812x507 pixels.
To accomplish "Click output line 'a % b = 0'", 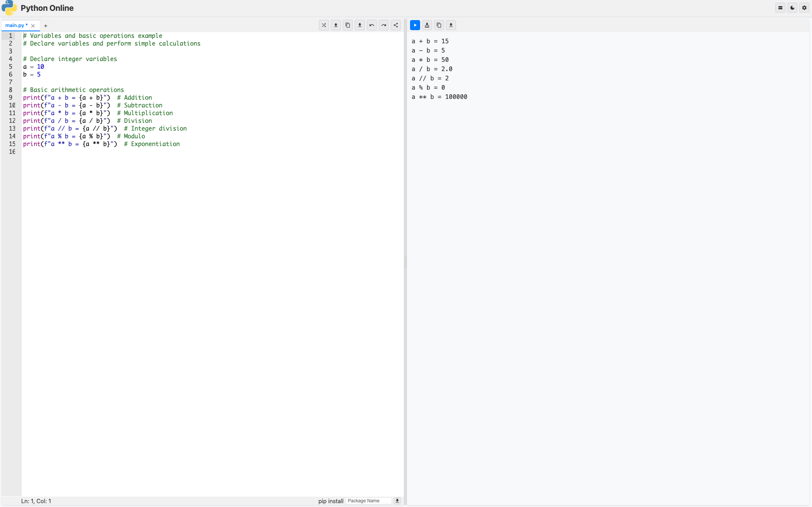I will point(428,88).
